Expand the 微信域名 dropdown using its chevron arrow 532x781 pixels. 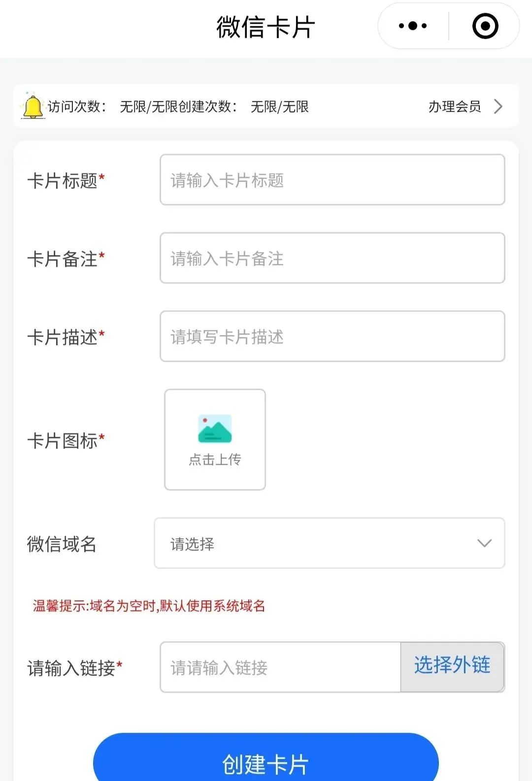484,543
